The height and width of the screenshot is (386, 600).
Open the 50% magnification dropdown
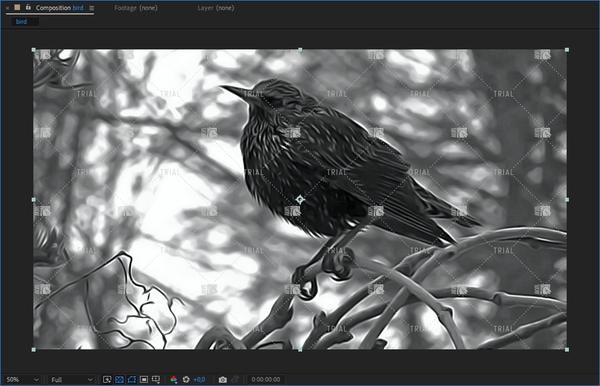pyautogui.click(x=22, y=379)
